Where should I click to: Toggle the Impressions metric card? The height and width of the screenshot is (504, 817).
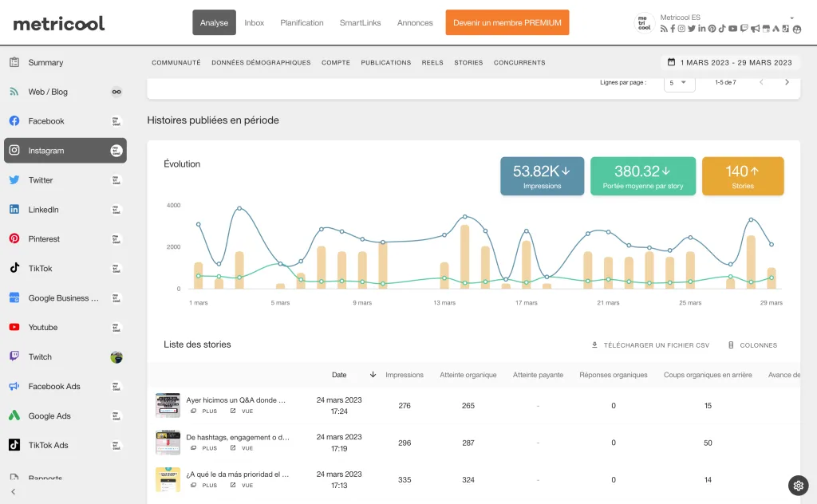tap(542, 175)
